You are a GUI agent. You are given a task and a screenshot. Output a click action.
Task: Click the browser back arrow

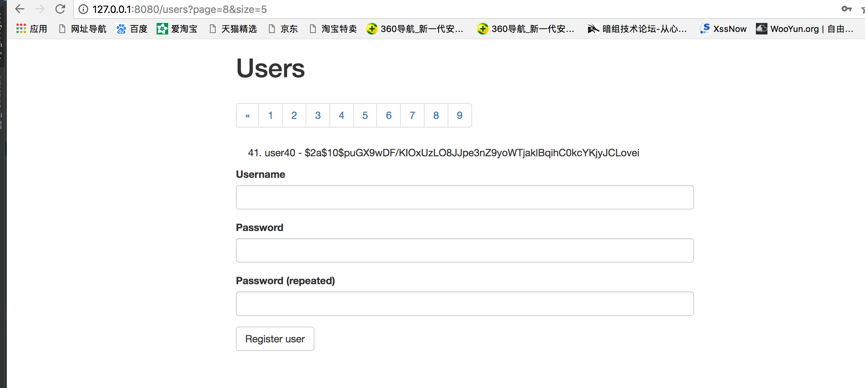click(x=20, y=9)
